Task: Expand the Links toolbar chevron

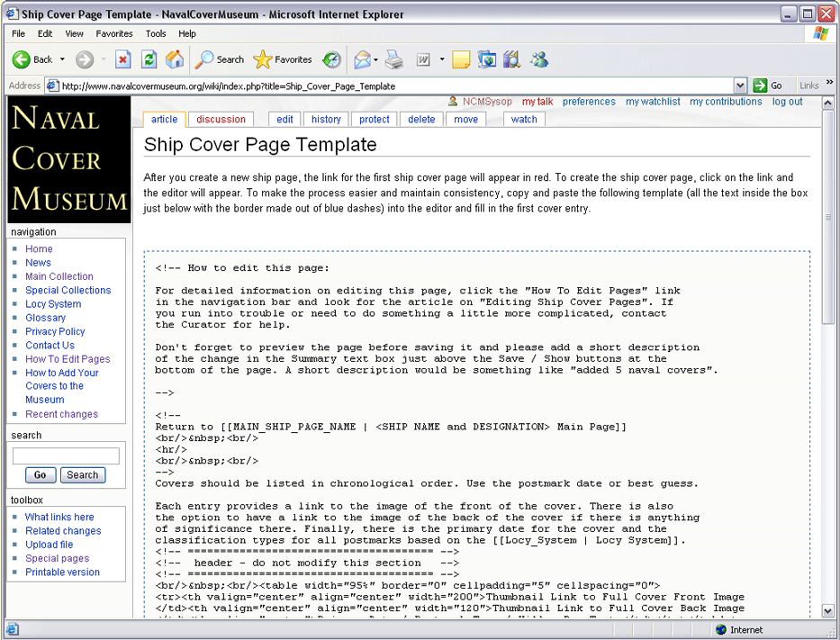Action: tap(829, 85)
